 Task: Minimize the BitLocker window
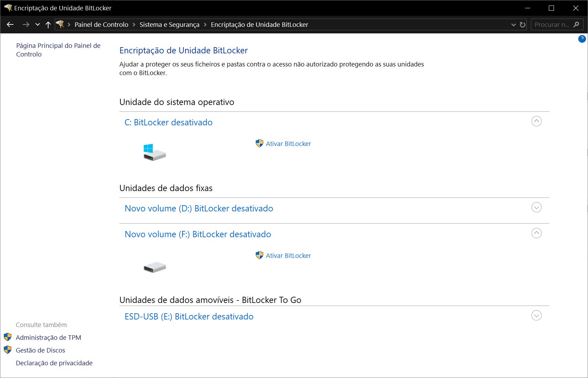point(528,8)
